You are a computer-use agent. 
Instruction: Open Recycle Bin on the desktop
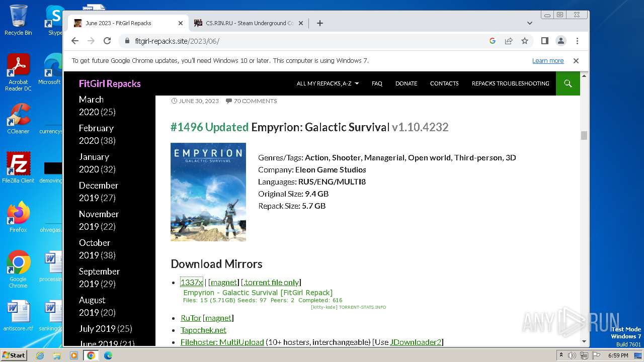(x=18, y=20)
